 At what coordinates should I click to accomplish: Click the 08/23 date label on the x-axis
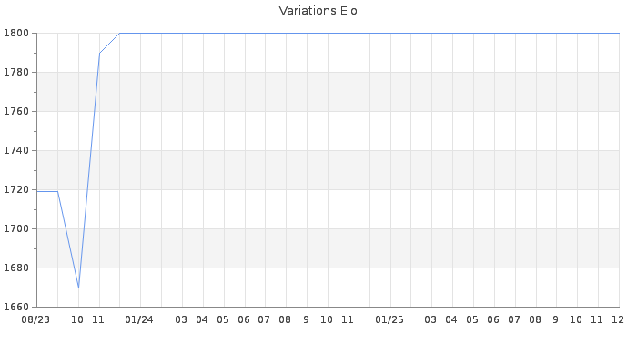(x=35, y=319)
